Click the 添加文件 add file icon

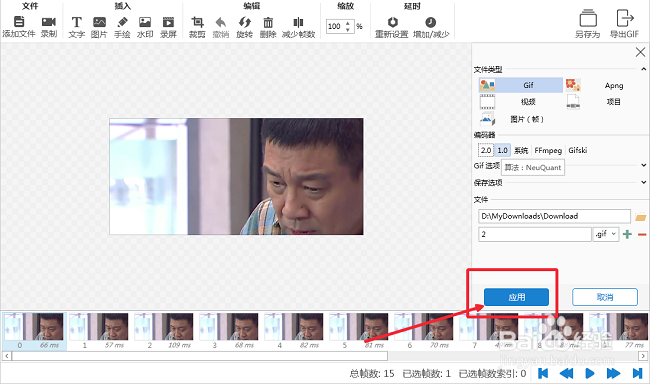(19, 22)
